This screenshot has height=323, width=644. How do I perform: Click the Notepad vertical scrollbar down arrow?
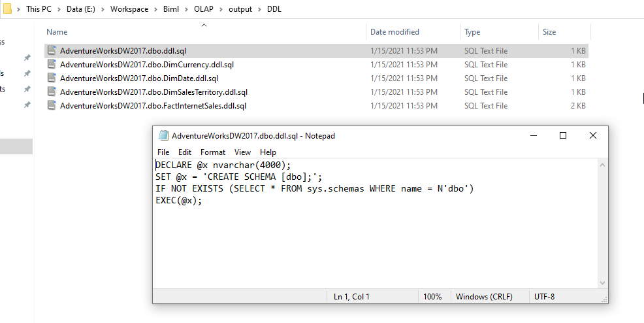coord(603,283)
